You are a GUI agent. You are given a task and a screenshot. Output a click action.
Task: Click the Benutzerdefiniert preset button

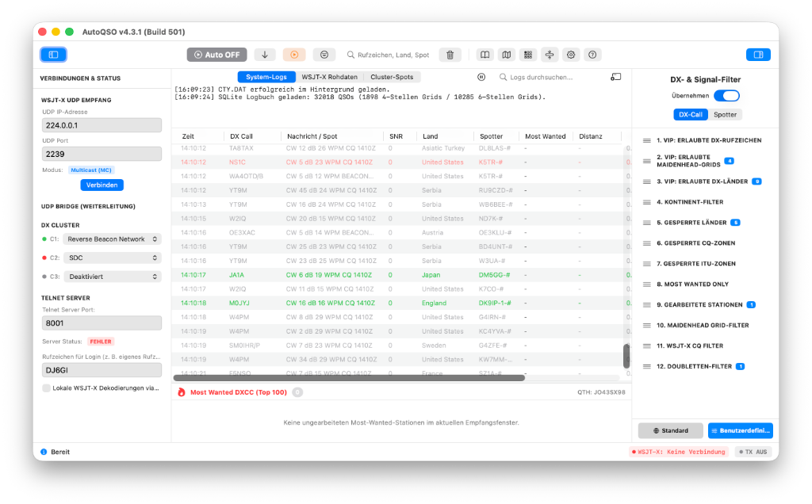(x=740, y=430)
